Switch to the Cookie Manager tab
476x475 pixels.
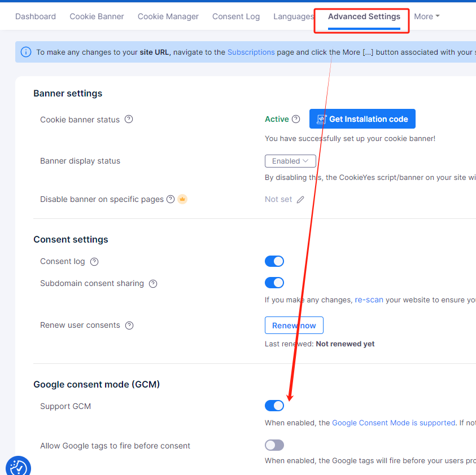click(x=168, y=16)
